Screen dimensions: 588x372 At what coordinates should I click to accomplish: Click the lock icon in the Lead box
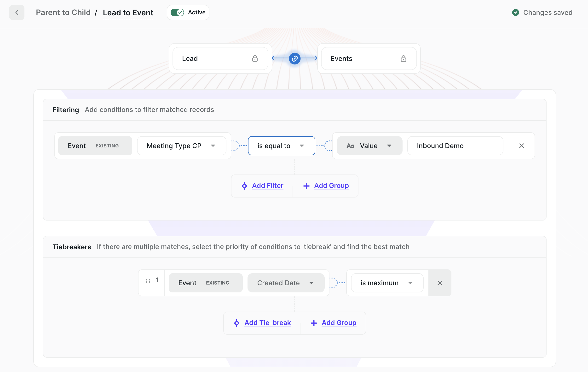(255, 58)
